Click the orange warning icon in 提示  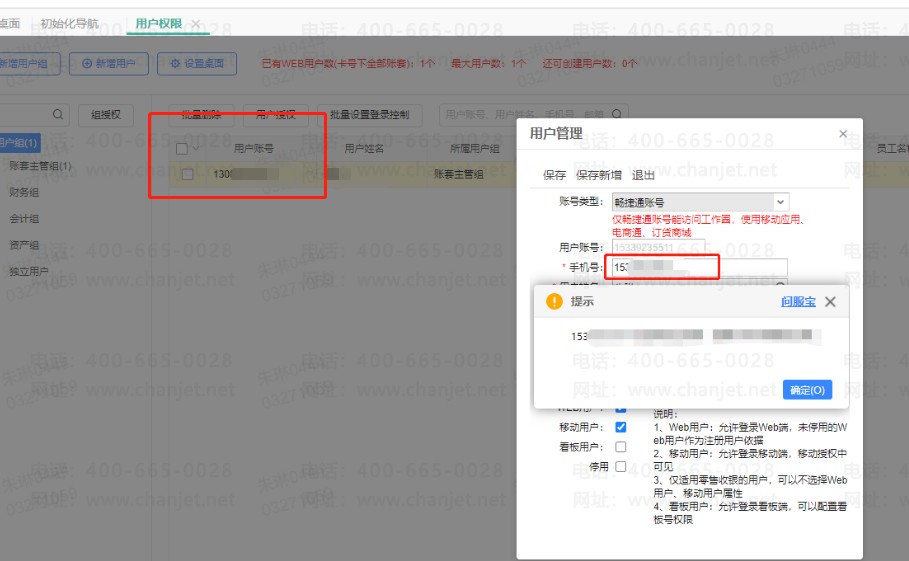point(554,301)
